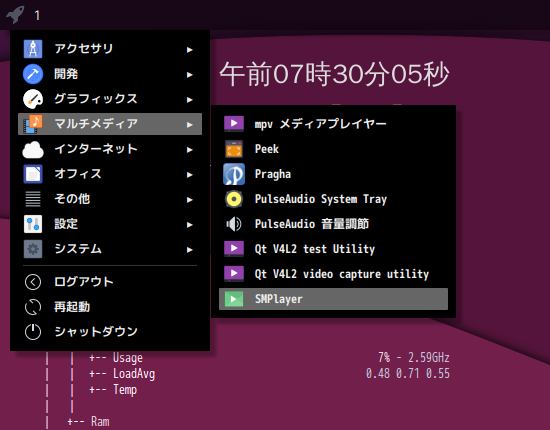Screen dimensions: 550x430
Task: Open the アクセサリ menu category
Action: [x=110, y=49]
